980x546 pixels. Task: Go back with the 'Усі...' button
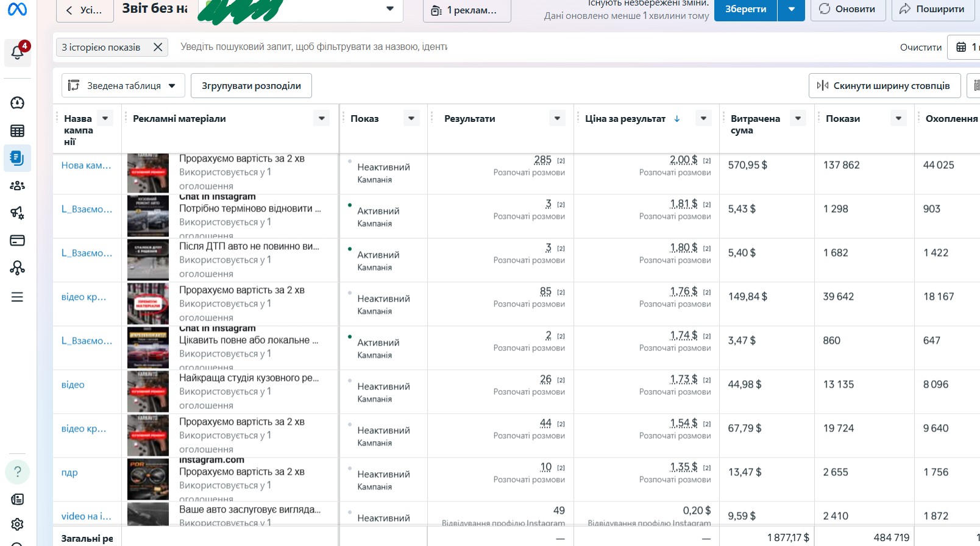(x=85, y=10)
